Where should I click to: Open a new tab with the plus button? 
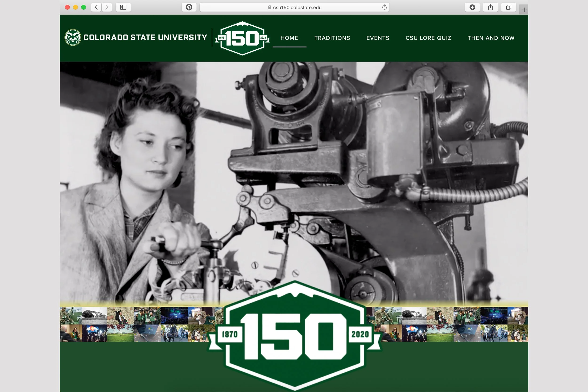click(524, 10)
